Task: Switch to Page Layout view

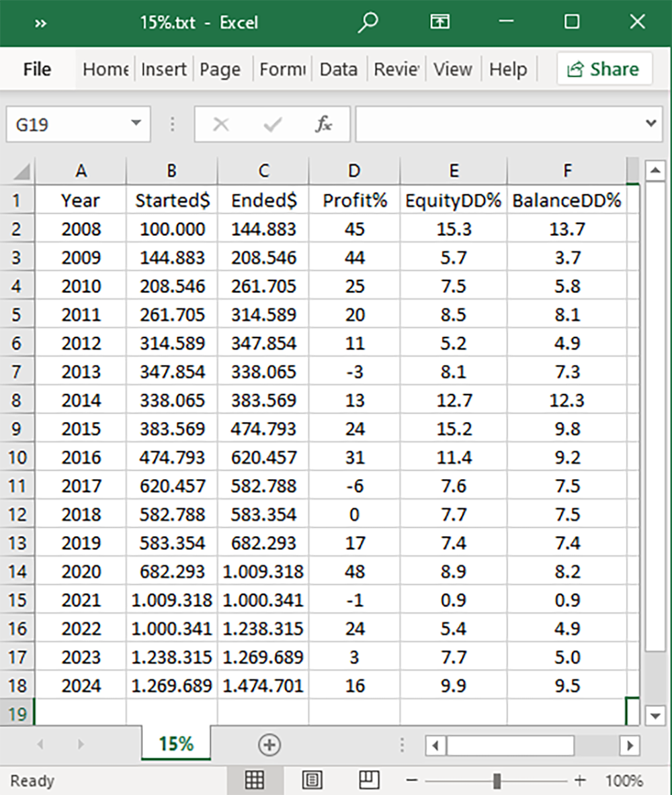Action: pos(312,780)
